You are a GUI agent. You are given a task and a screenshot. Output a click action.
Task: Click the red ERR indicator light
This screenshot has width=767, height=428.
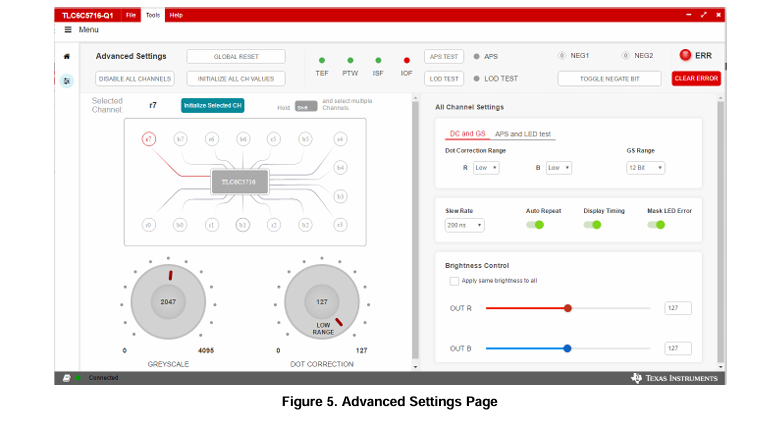(685, 55)
